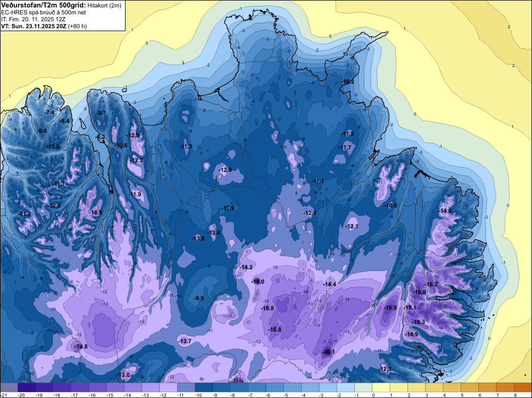
Task: Select the -10.9 temperature reading
Action: click(x=53, y=146)
